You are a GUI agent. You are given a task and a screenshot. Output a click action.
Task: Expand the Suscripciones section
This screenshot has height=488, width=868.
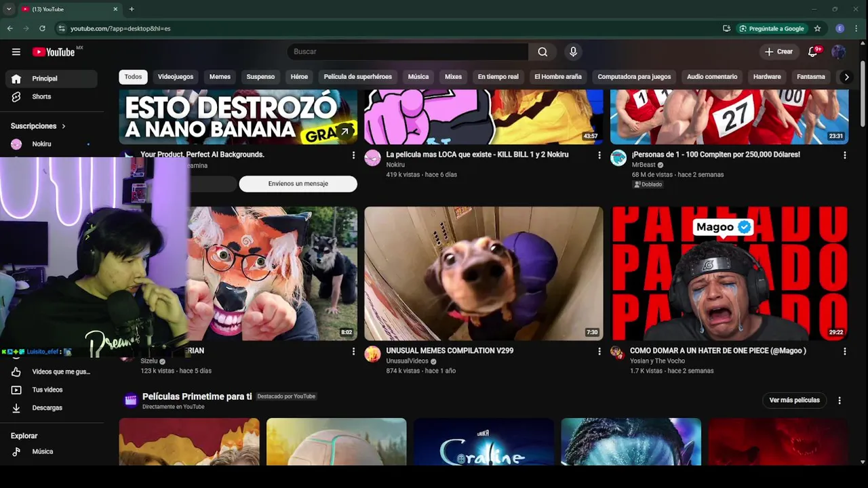point(39,126)
